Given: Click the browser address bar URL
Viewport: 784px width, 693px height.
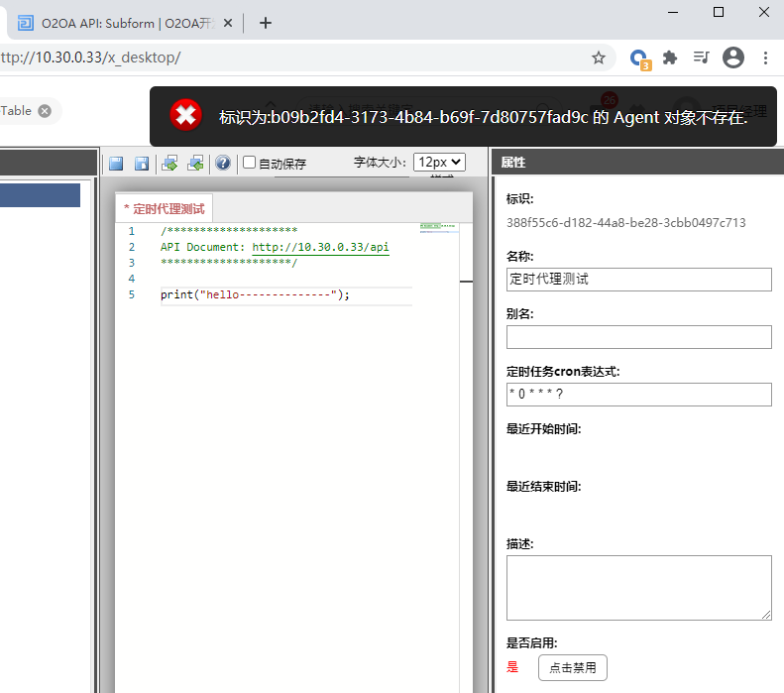Looking at the screenshot, I should (90, 58).
